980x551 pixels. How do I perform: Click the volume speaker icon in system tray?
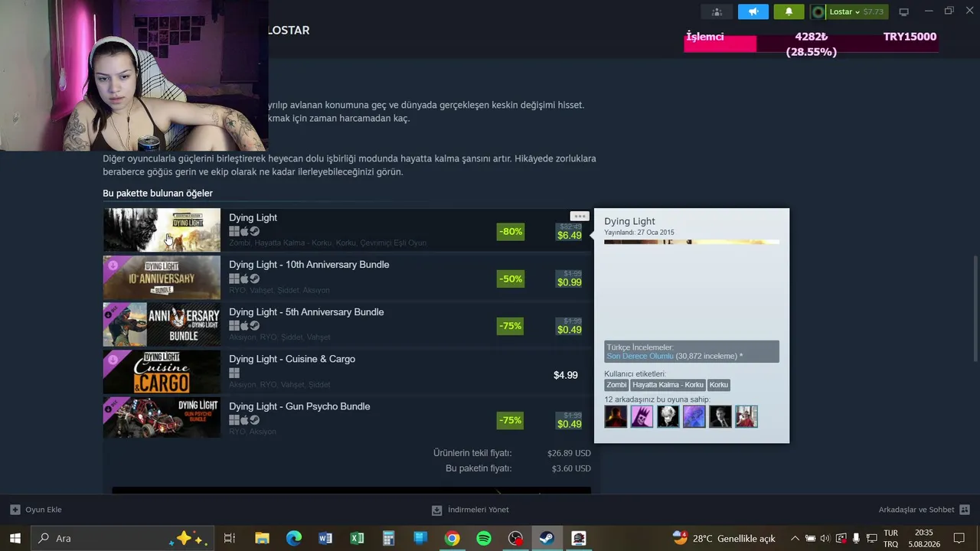825,538
